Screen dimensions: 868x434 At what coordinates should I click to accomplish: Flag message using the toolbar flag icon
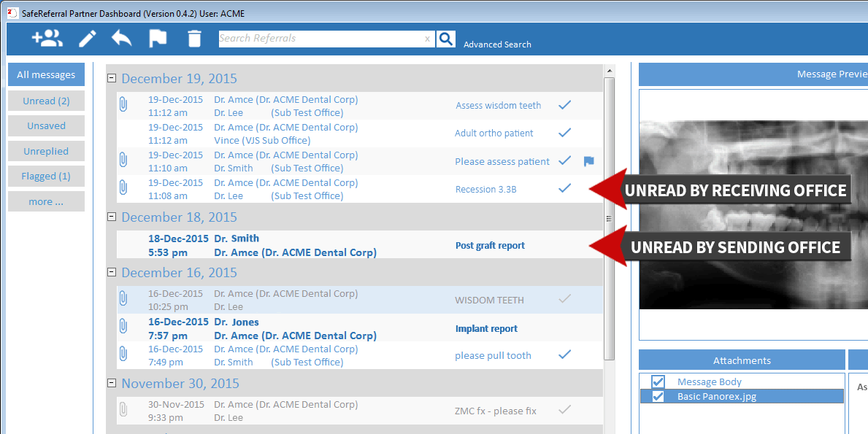pyautogui.click(x=158, y=39)
